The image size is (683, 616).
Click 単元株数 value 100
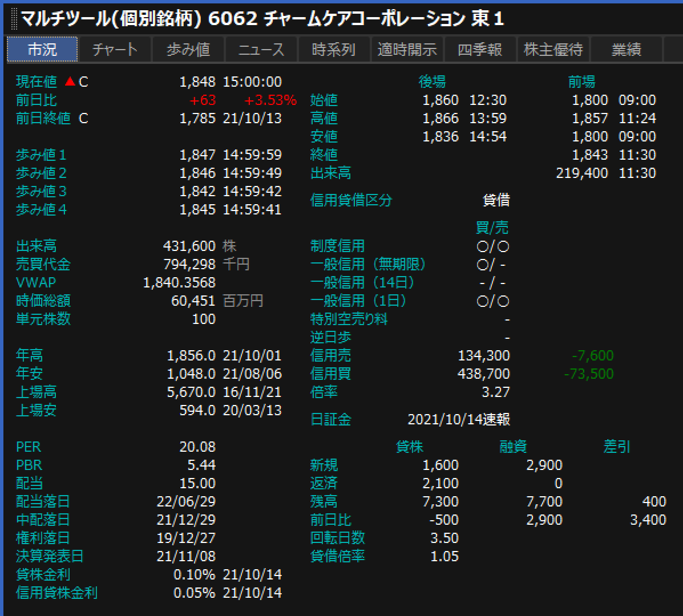(x=204, y=319)
